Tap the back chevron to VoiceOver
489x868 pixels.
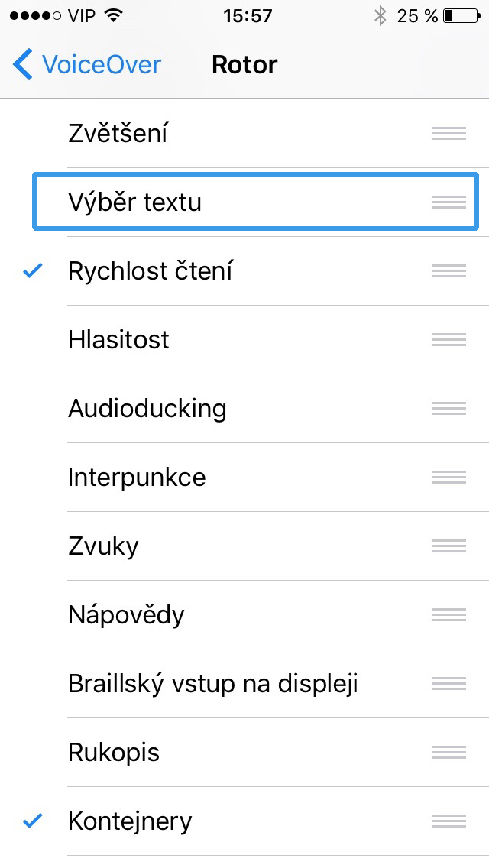pos(23,65)
